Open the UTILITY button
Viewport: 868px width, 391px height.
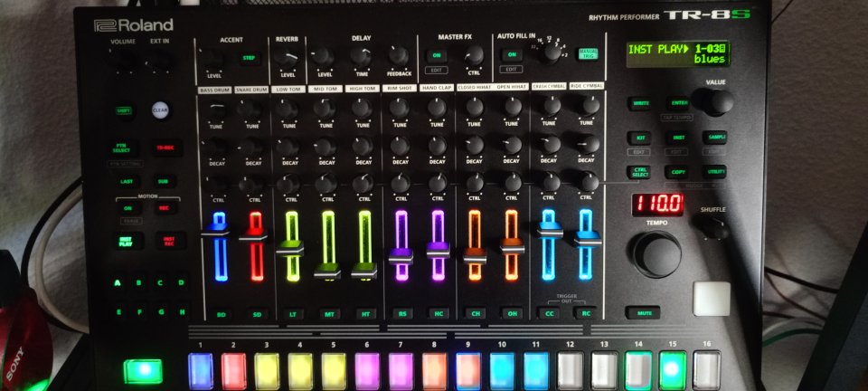click(x=714, y=172)
